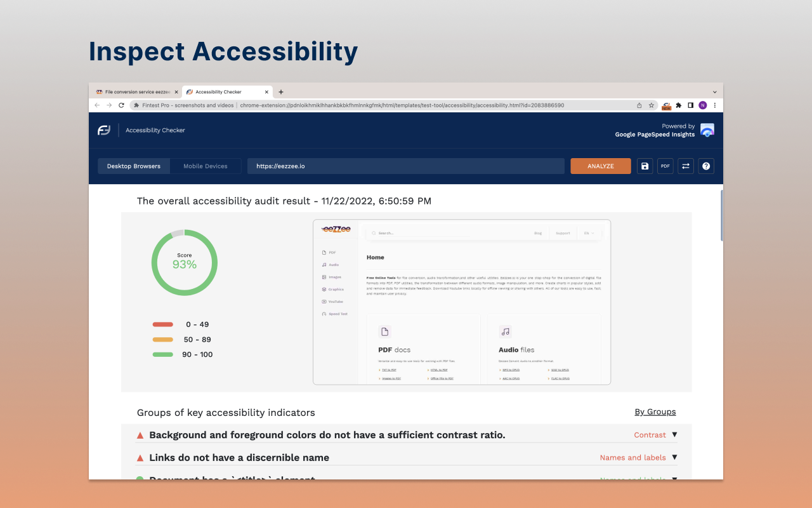Click the browser address bar
Image resolution: width=812 pixels, height=508 pixels.
click(393, 105)
